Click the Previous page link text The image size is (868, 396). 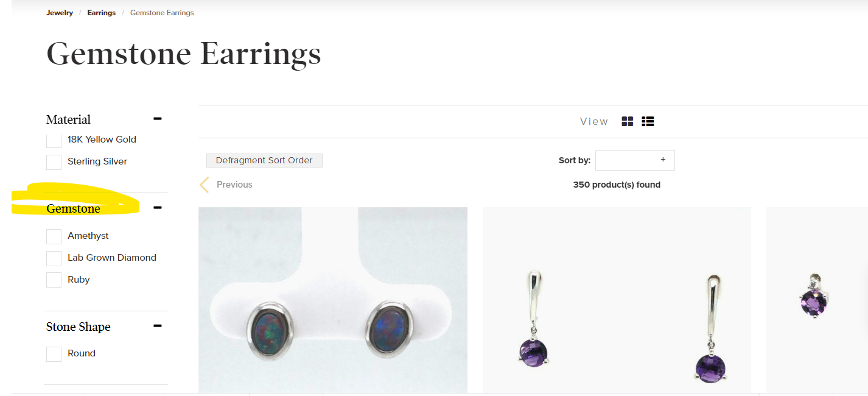point(234,185)
